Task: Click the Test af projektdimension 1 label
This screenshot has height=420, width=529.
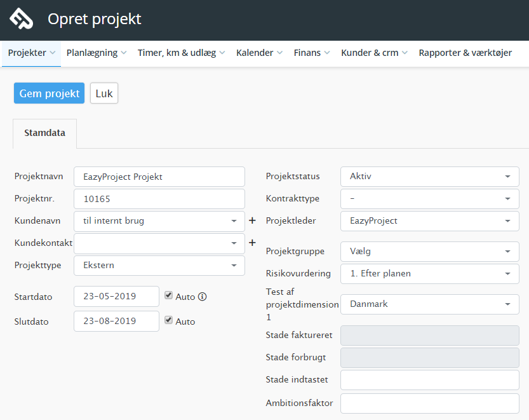Action: click(x=302, y=304)
